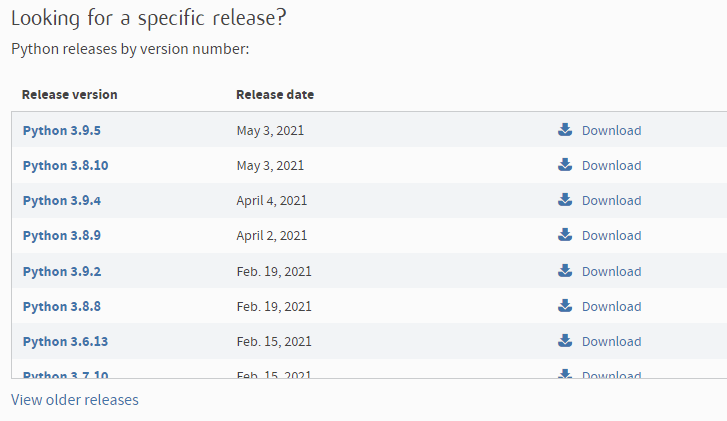Go to Python 3.9.4 release page

click(61, 200)
